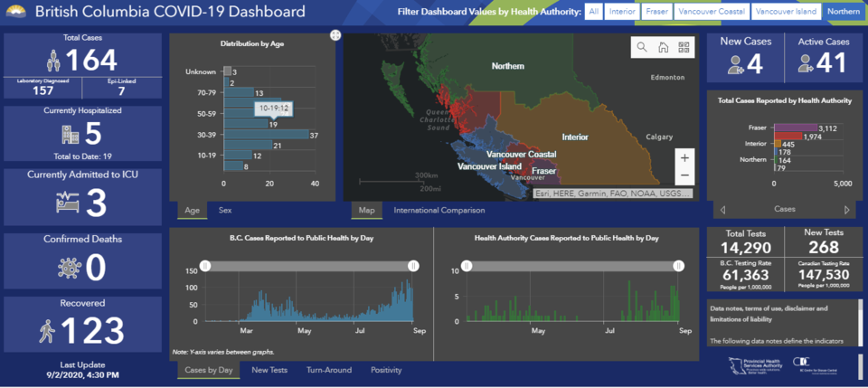The width and height of the screenshot is (868, 388).
Task: Click Laboratory Diagnosed value 157
Action: (42, 90)
